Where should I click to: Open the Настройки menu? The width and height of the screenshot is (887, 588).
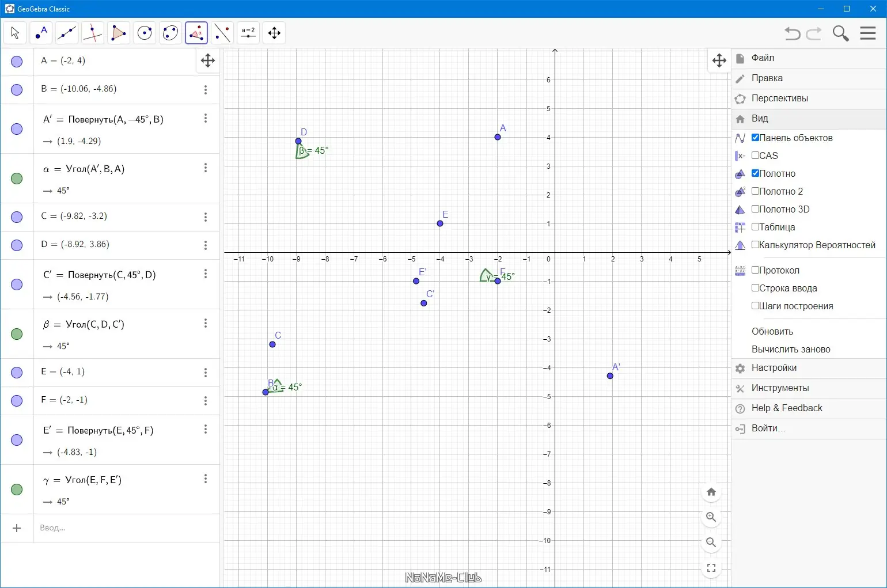tap(809, 368)
